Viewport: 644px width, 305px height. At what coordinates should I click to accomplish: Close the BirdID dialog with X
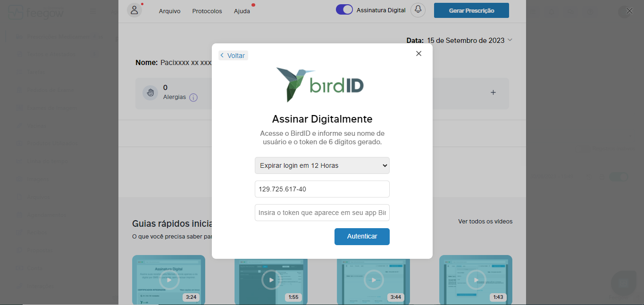tap(418, 54)
